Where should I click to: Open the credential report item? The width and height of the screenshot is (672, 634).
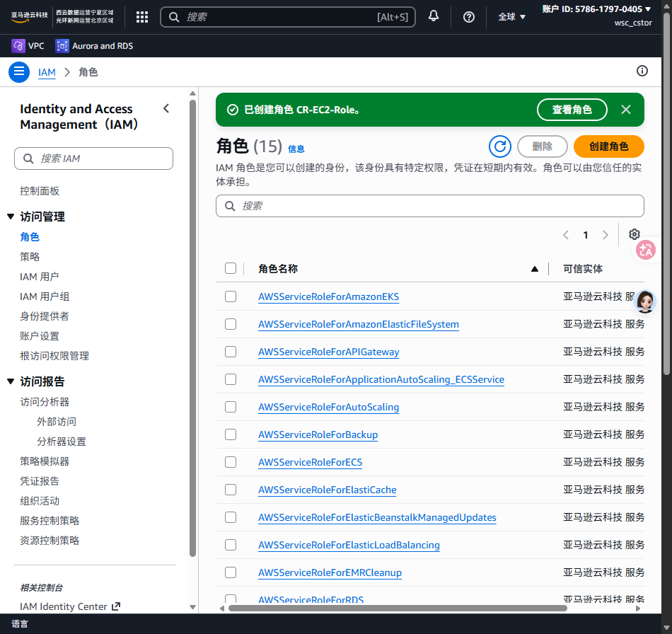40,481
